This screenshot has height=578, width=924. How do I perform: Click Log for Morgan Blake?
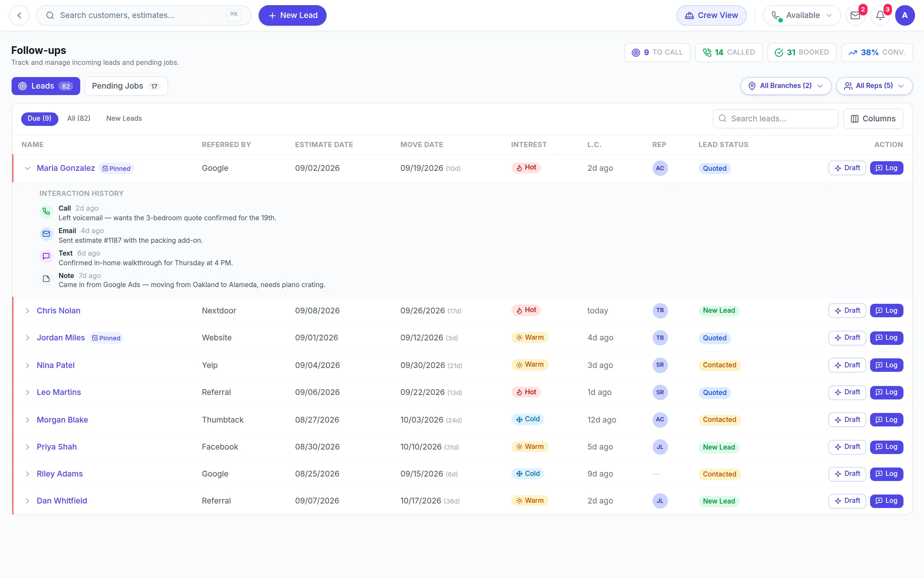[886, 420]
